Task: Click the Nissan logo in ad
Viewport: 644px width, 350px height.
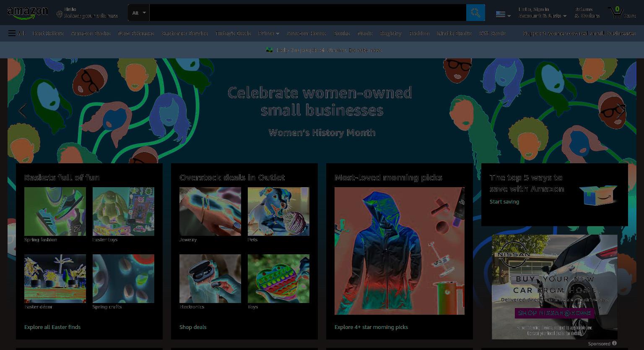Action: 514,254
